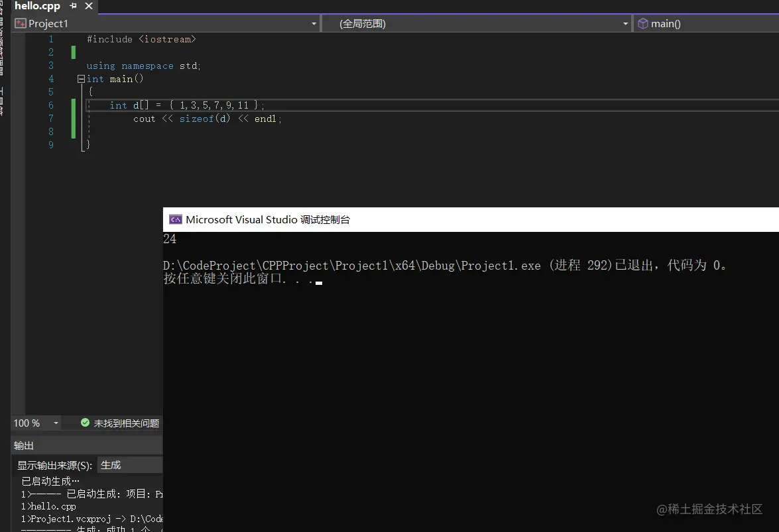Click the 未找到相关问题 status text
The height and width of the screenshot is (532, 779).
click(x=126, y=423)
